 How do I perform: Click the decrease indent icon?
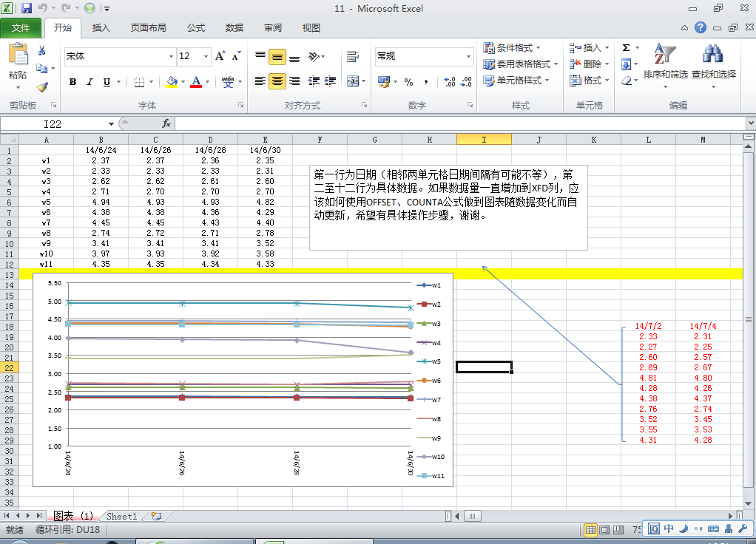click(x=314, y=81)
